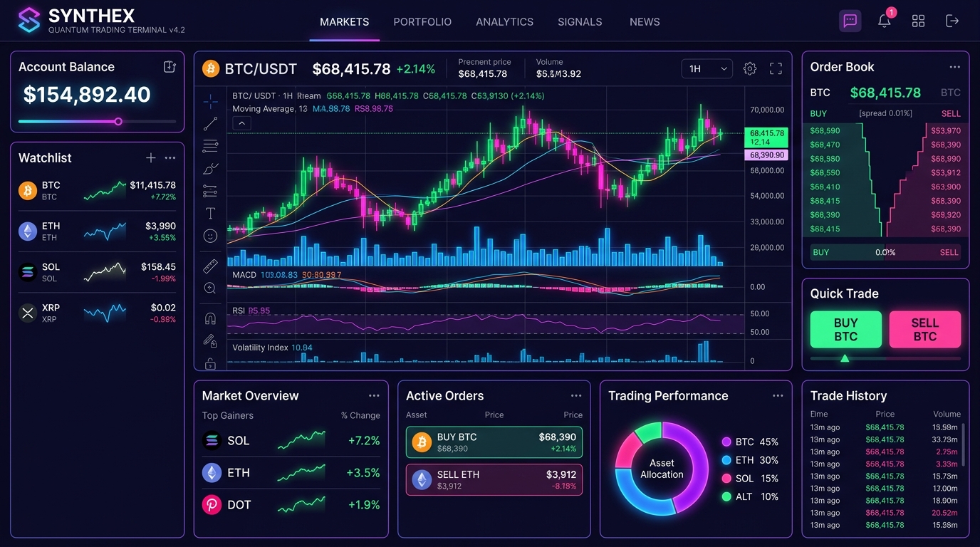The width and height of the screenshot is (980, 547).
Task: Open chart settings gear
Action: 750,68
